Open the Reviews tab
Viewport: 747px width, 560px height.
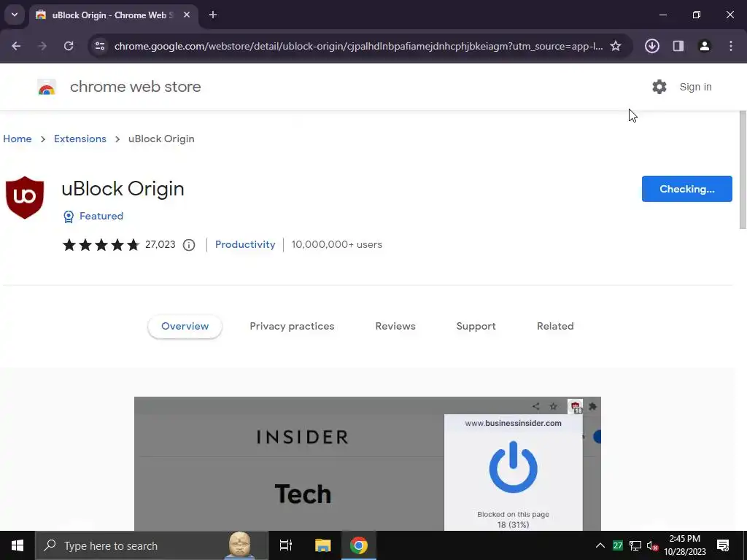[395, 326]
